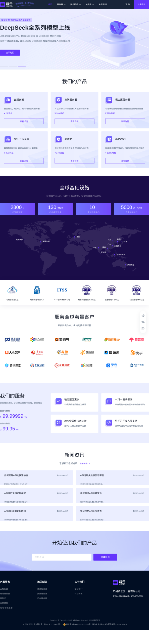Viewport: 149px width, 644px height.
Task: Open the 关于我们 menu item
Action: 103,5
